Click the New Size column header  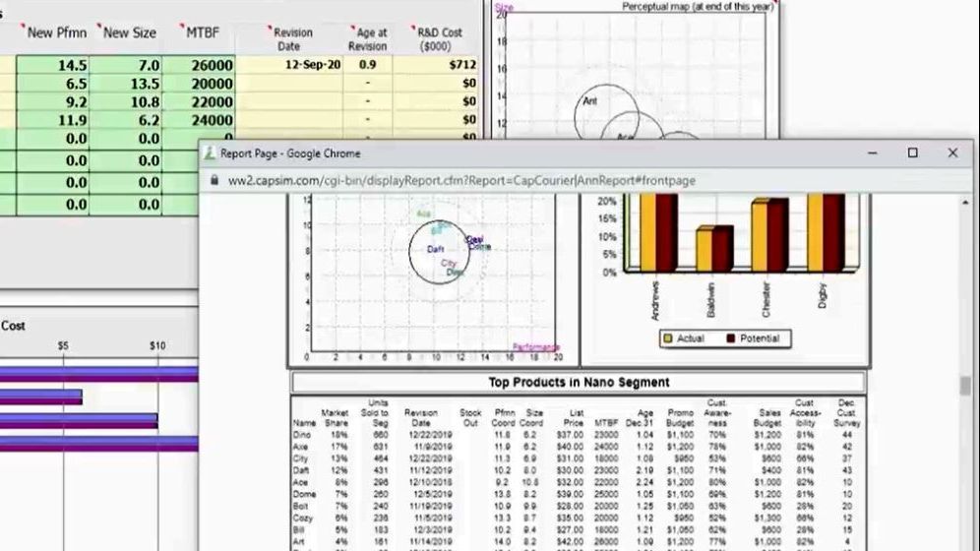(x=129, y=33)
